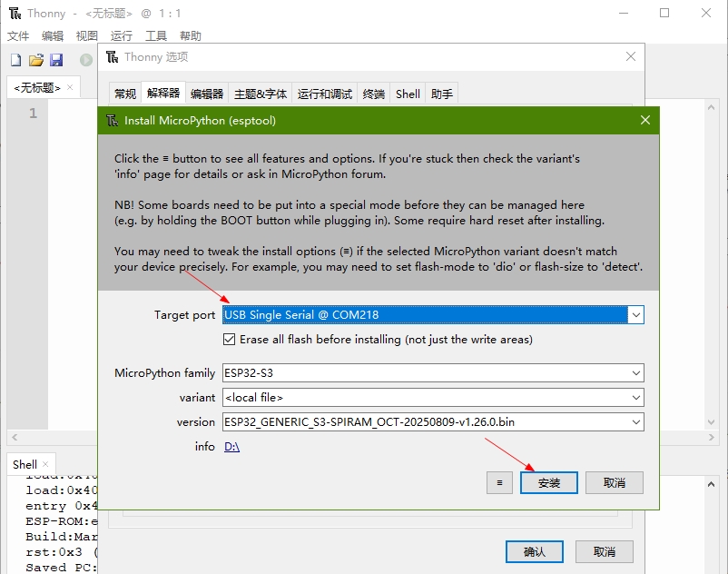Click the "Saved PC:" line in the Shell

tap(62, 568)
